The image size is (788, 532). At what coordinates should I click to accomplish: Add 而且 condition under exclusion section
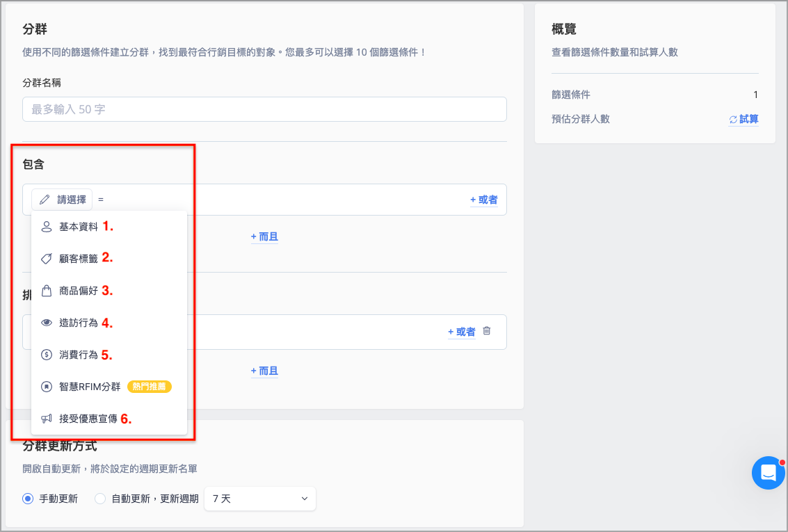[264, 371]
